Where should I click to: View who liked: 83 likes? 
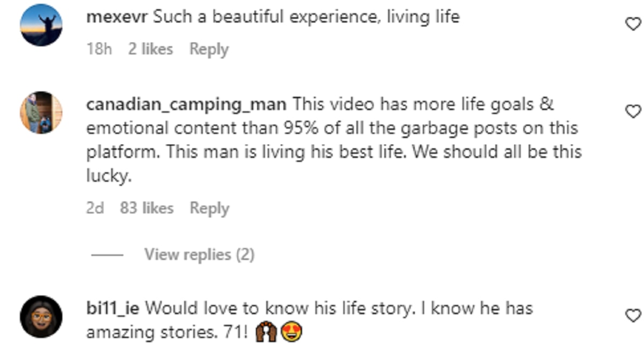(x=147, y=208)
